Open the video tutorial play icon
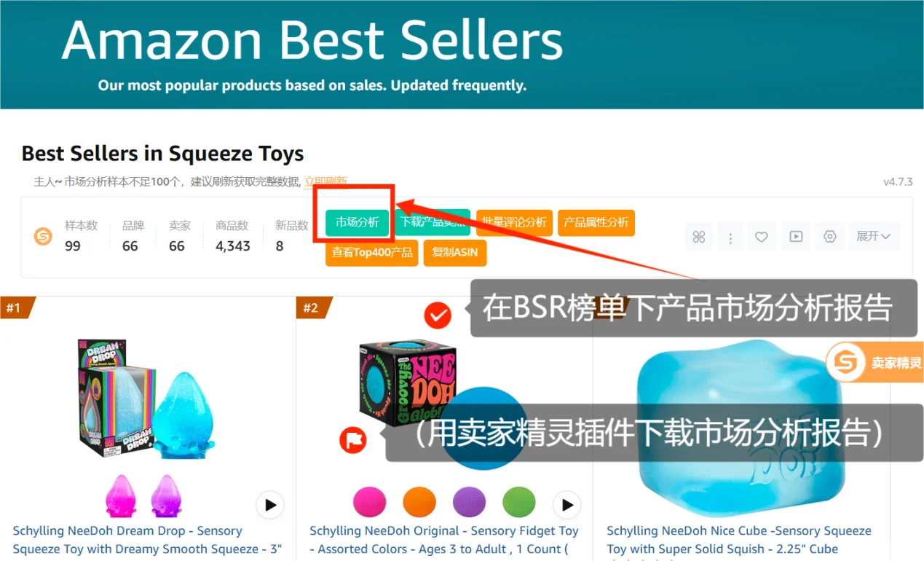924x561 pixels. [796, 237]
